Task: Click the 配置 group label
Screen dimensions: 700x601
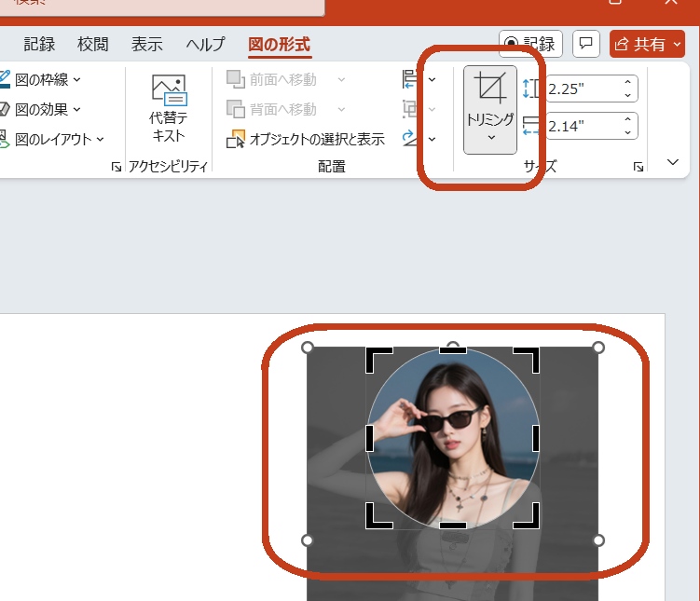Action: (x=332, y=167)
